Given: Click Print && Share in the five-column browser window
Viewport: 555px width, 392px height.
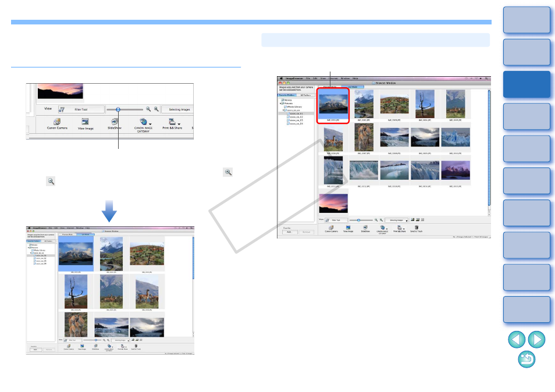Looking at the screenshot, I should point(399,229).
